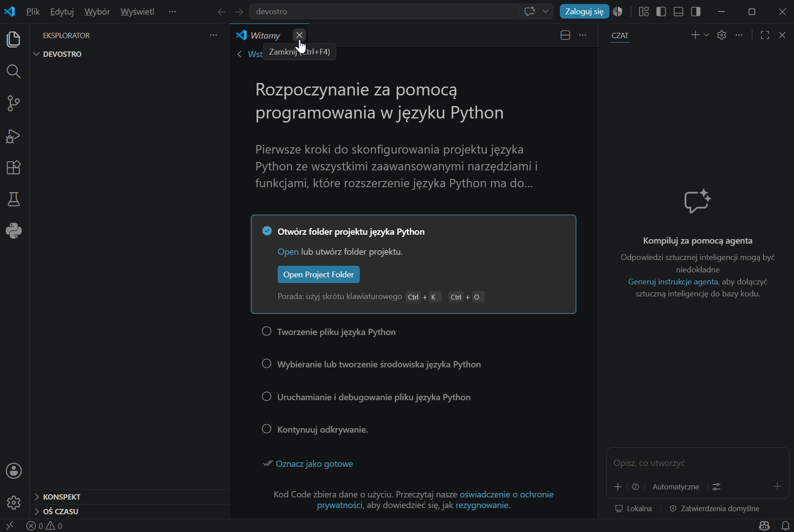Click the Copilot status bar icon
The width and height of the screenshot is (794, 532).
click(x=764, y=526)
